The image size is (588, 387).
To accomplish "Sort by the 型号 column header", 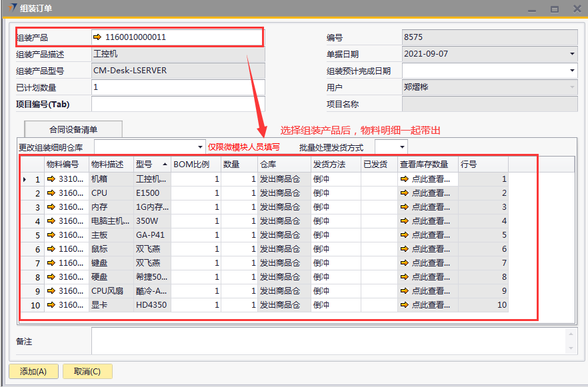I will 152,164.
